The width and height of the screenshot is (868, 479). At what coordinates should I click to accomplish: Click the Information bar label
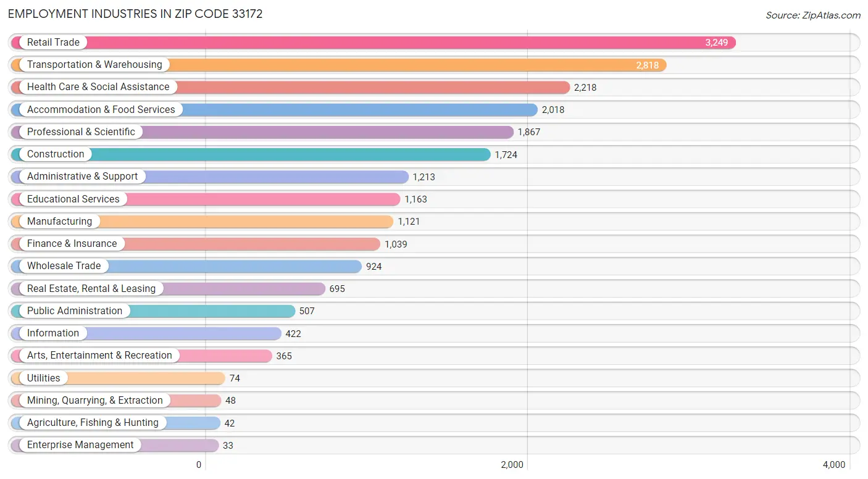tap(53, 333)
